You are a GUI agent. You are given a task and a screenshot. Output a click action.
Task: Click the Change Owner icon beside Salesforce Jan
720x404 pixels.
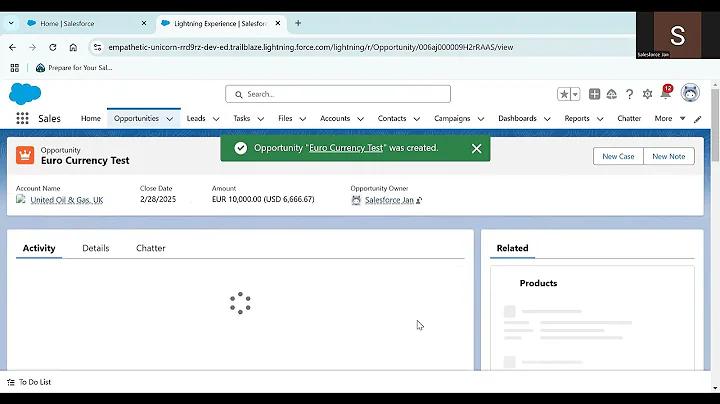coord(419,200)
